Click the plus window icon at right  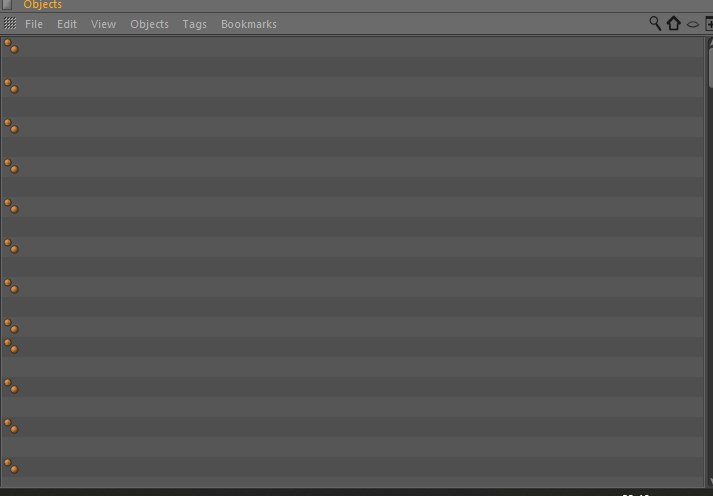(x=709, y=24)
